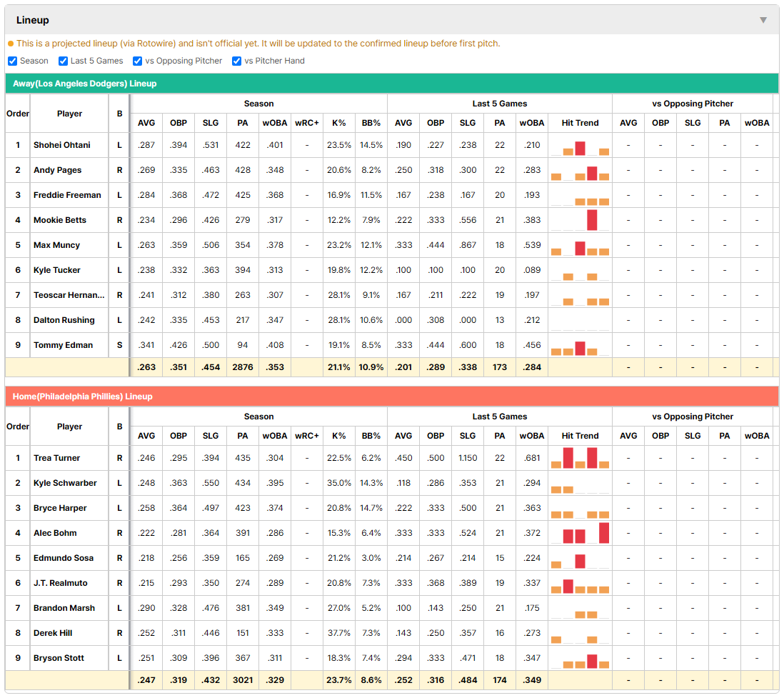Collapse the Lineup panel arrow
784x698 pixels.
[763, 20]
